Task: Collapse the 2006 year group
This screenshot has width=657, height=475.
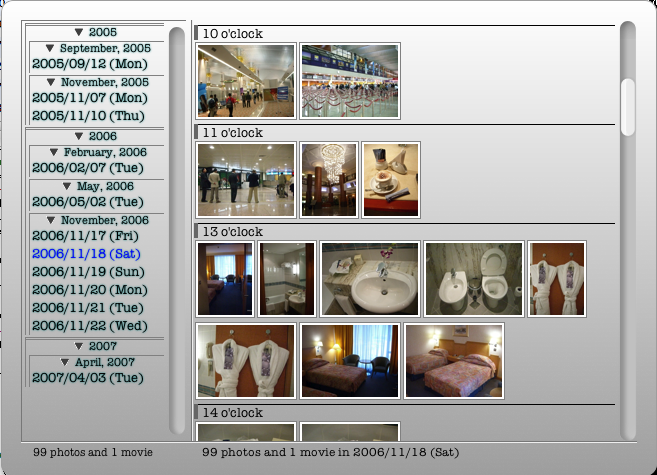Action: pyautogui.click(x=79, y=136)
